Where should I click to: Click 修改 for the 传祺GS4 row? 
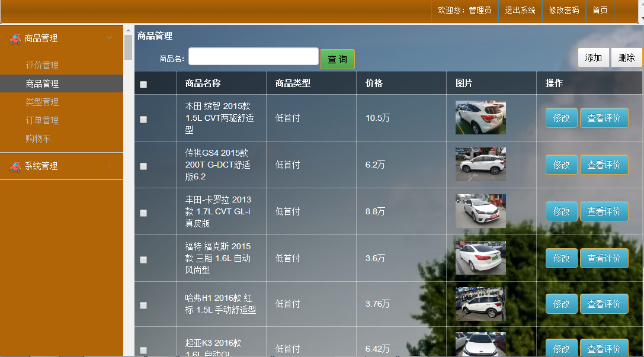click(x=562, y=165)
